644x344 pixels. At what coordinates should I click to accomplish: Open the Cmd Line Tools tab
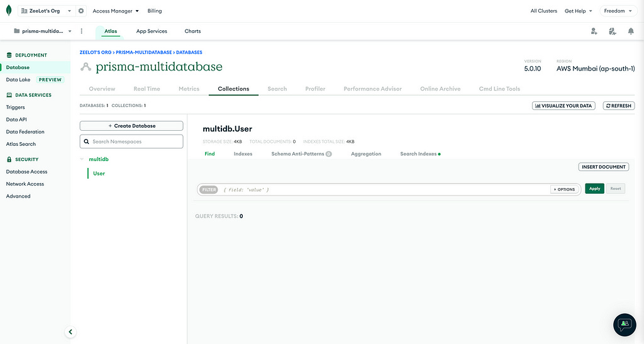click(499, 89)
